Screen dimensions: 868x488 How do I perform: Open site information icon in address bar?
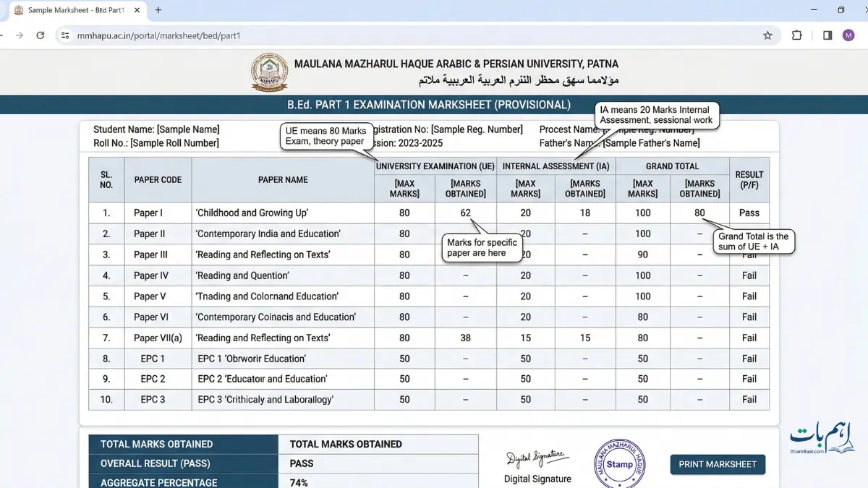(x=64, y=35)
